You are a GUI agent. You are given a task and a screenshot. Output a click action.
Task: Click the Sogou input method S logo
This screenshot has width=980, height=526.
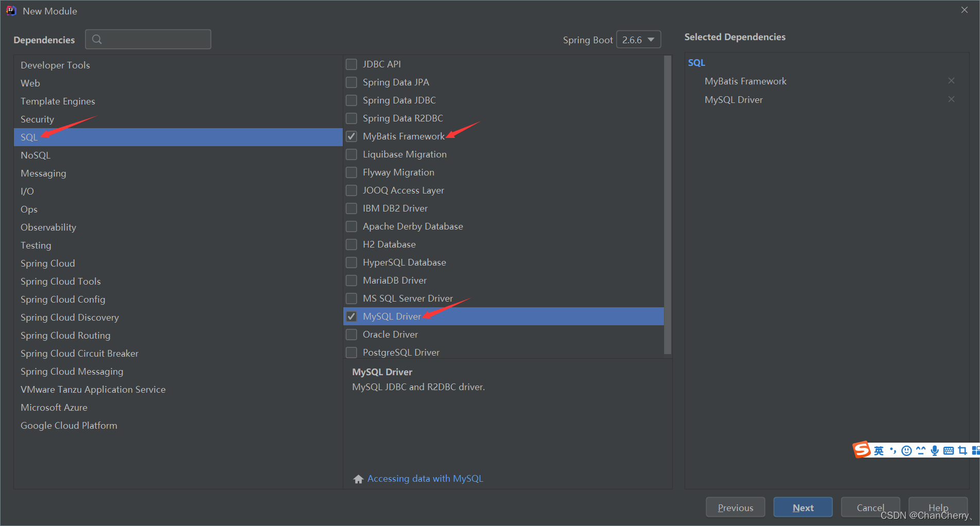tap(862, 449)
